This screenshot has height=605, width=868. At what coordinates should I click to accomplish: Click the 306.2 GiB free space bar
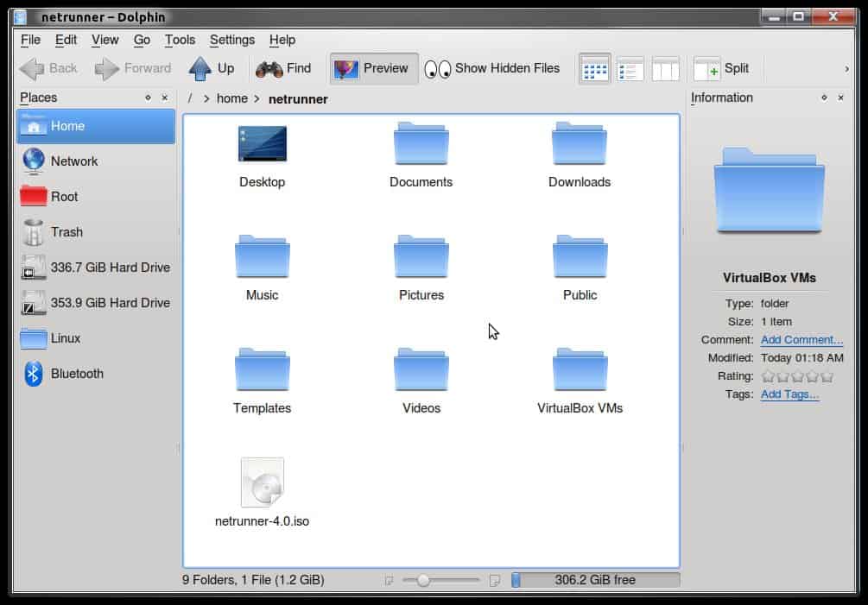tap(595, 580)
